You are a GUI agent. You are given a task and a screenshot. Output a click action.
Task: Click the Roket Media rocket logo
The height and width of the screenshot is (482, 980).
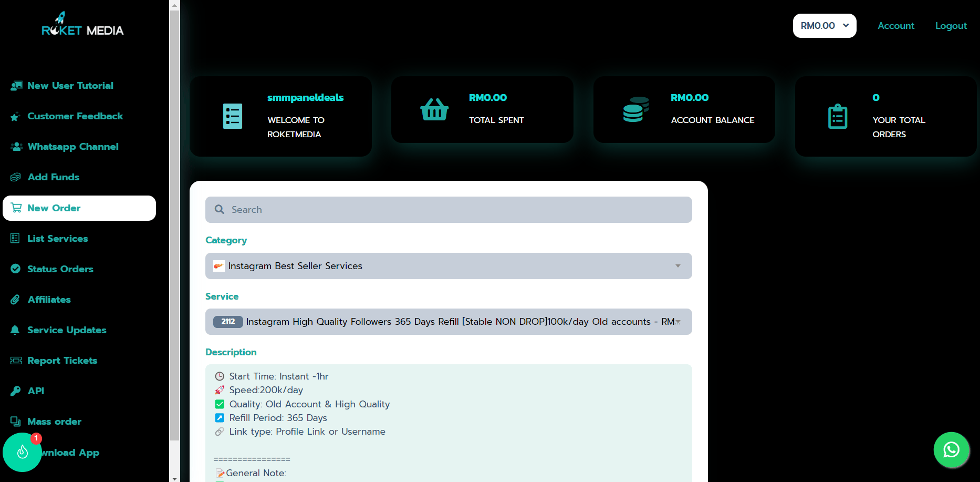click(82, 25)
